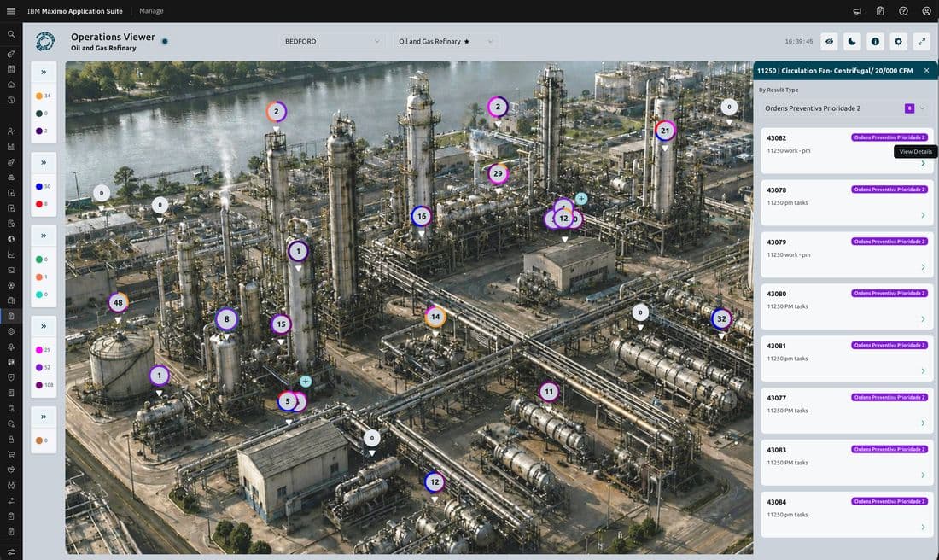Toggle the hide-markers eye-slash button

coord(830,41)
